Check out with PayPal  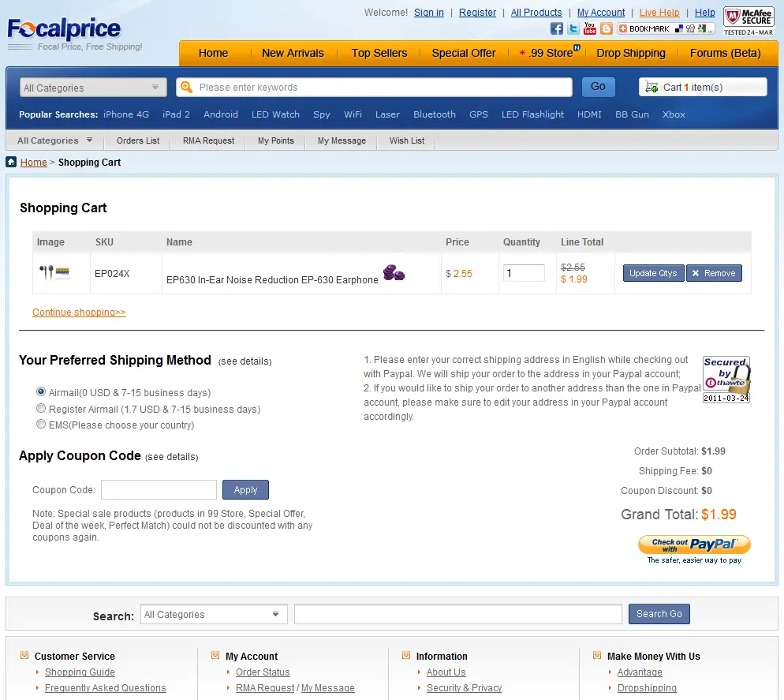tap(695, 545)
